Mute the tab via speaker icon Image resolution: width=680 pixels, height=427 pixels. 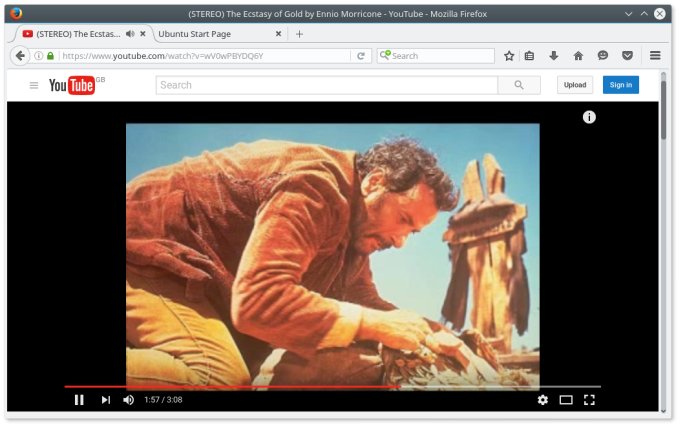[x=130, y=34]
